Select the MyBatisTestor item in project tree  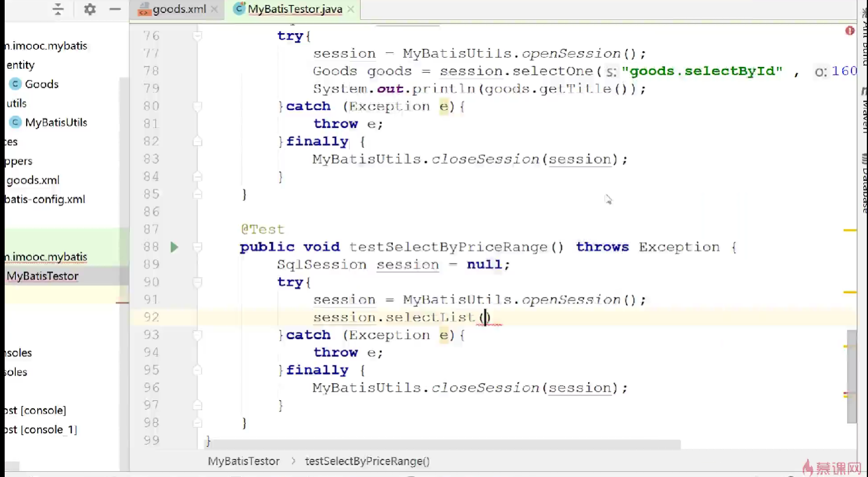[42, 276]
